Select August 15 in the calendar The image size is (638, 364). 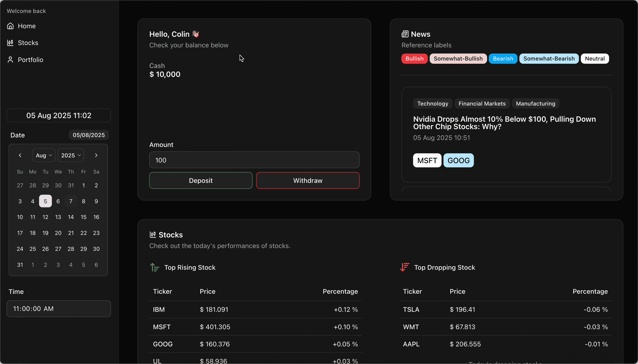[83, 217]
